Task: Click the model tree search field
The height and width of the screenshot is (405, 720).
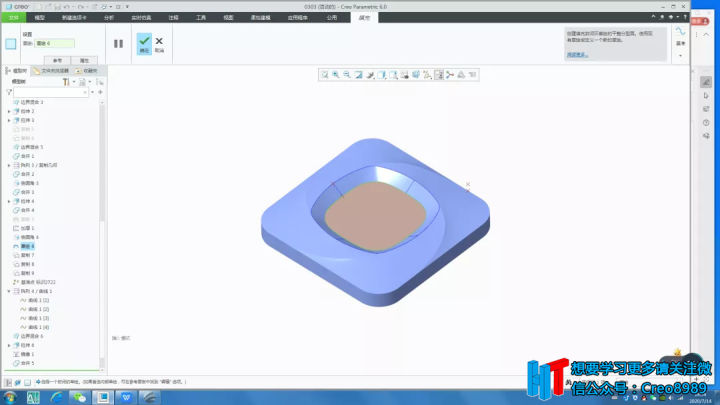Action: [53, 92]
